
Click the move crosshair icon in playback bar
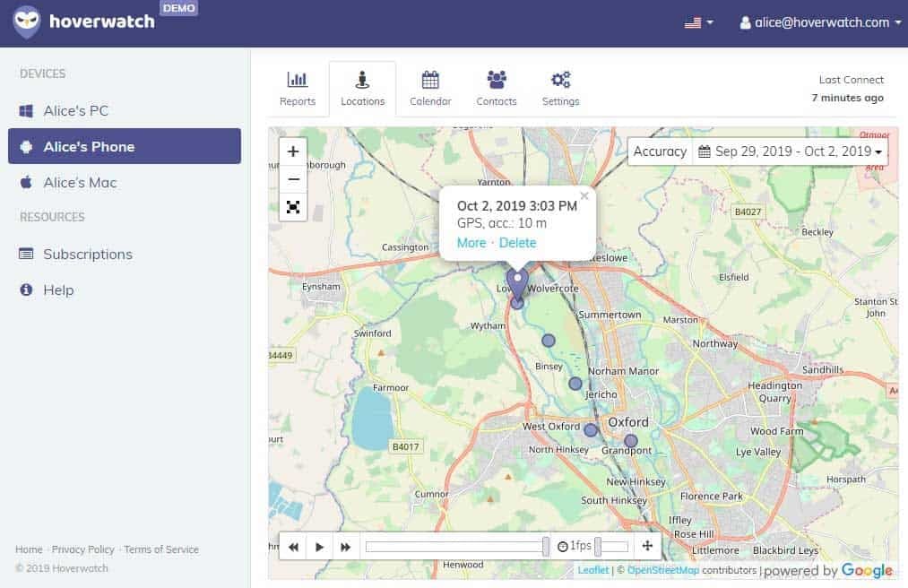click(x=647, y=546)
